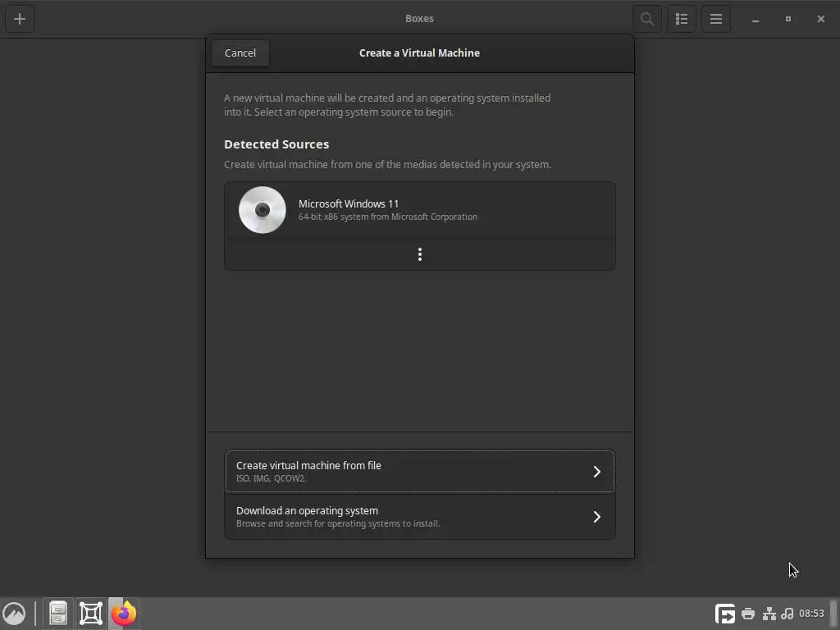
Task: Expand more detected sources with three dots
Action: click(x=419, y=254)
